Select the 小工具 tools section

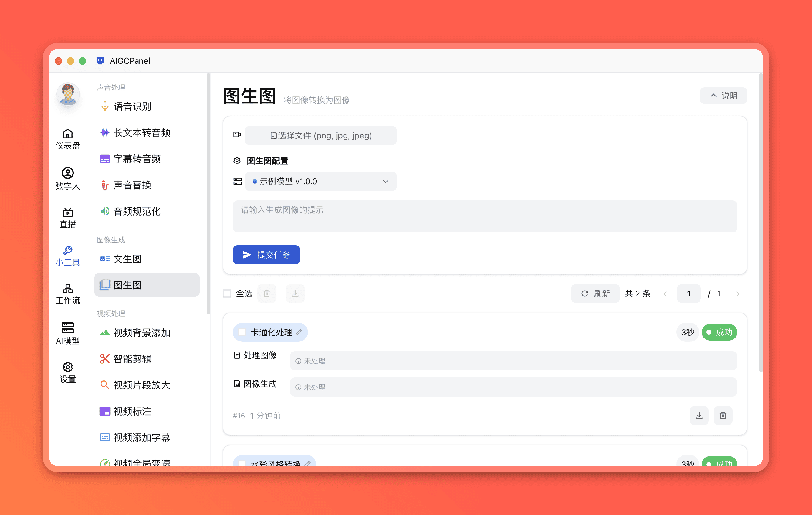pos(68,256)
